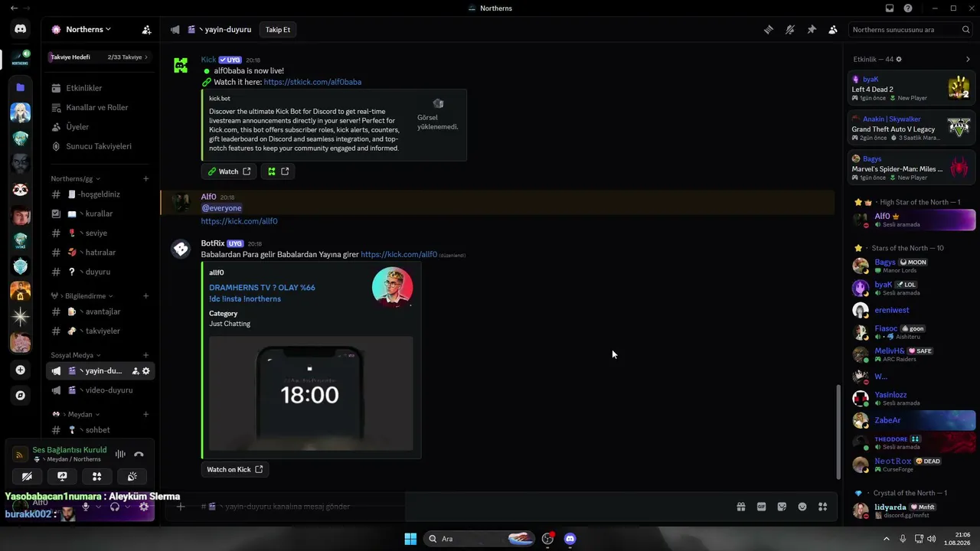
Task: Collapse the Bilgilendirme category
Action: [89, 296]
